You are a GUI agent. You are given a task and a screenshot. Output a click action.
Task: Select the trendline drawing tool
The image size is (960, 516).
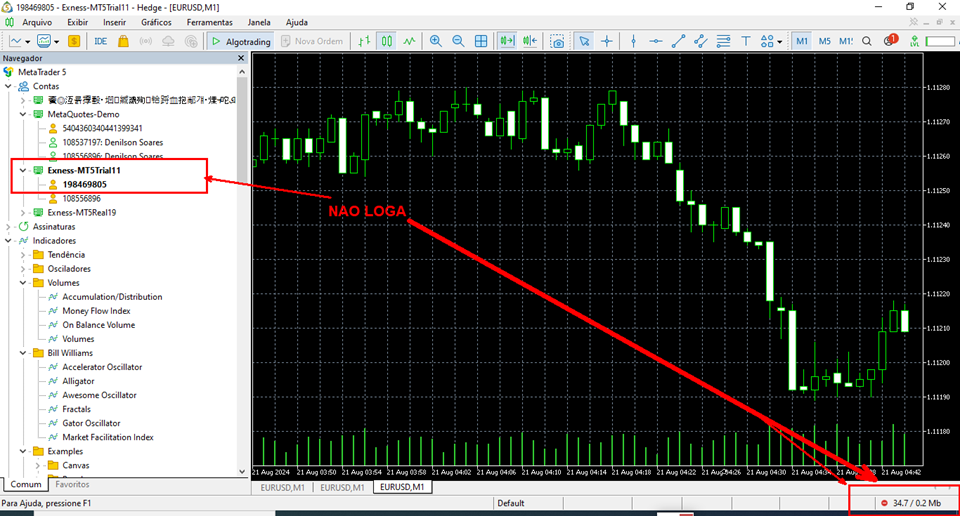678,41
